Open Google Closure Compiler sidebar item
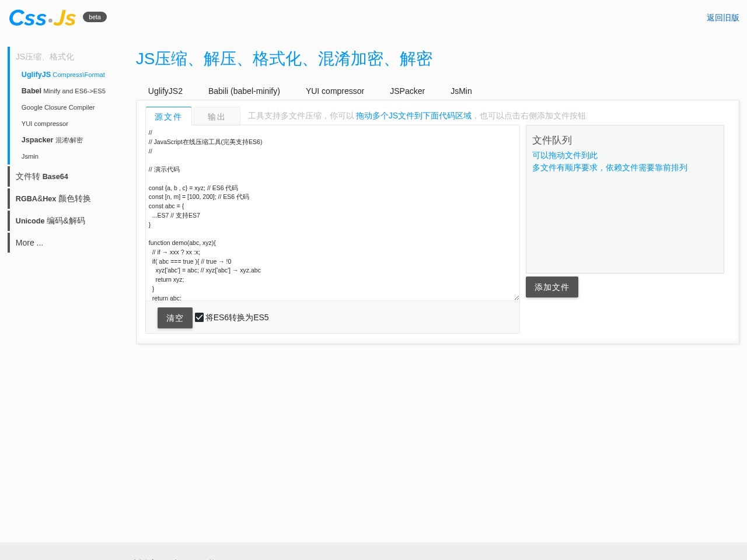Image resolution: width=747 pixels, height=560 pixels. pos(58,107)
